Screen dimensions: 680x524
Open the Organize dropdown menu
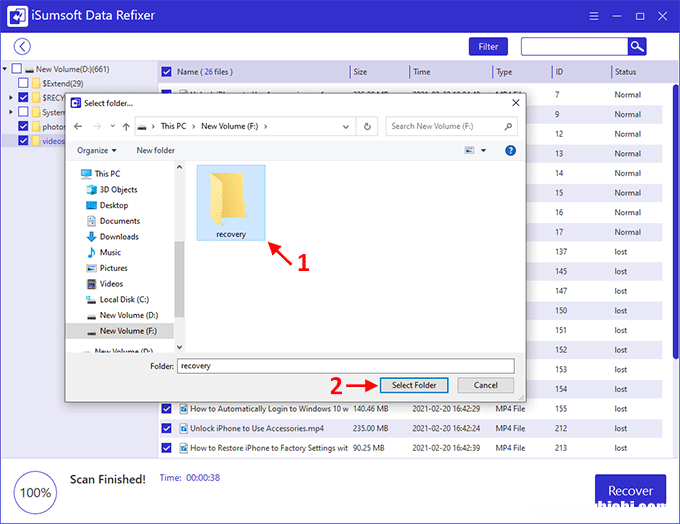click(97, 151)
